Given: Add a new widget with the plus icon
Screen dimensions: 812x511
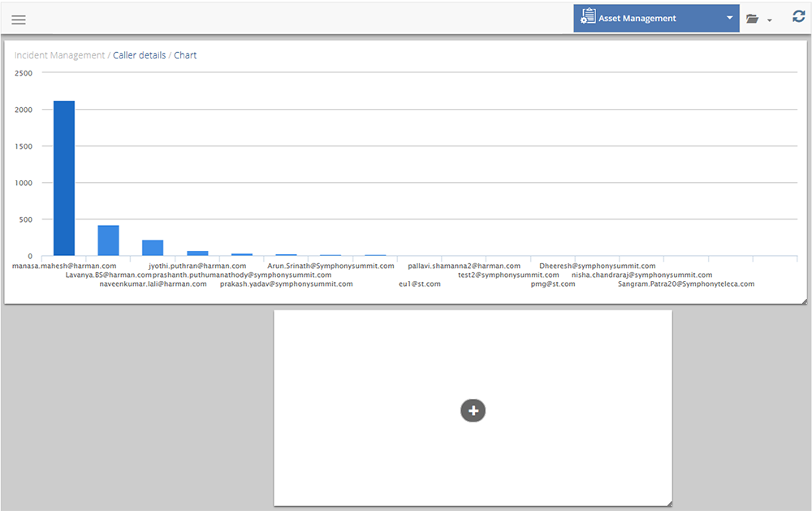Looking at the screenshot, I should [473, 410].
